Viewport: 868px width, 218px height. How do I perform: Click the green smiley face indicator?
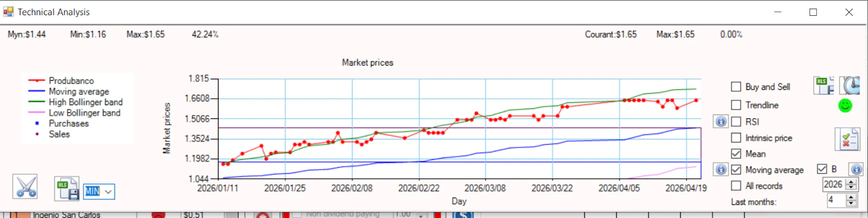pyautogui.click(x=845, y=106)
